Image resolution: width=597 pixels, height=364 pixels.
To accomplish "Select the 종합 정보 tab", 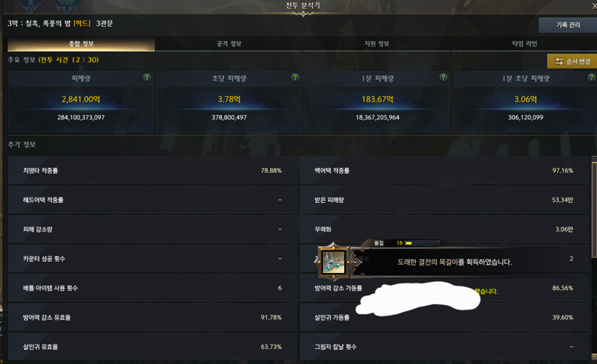I will click(x=81, y=44).
